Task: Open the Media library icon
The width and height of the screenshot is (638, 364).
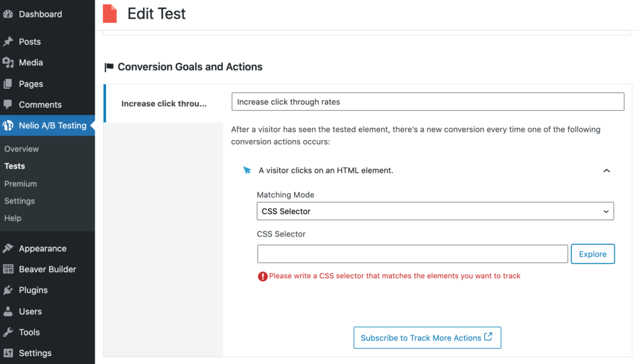Action: pyautogui.click(x=9, y=62)
